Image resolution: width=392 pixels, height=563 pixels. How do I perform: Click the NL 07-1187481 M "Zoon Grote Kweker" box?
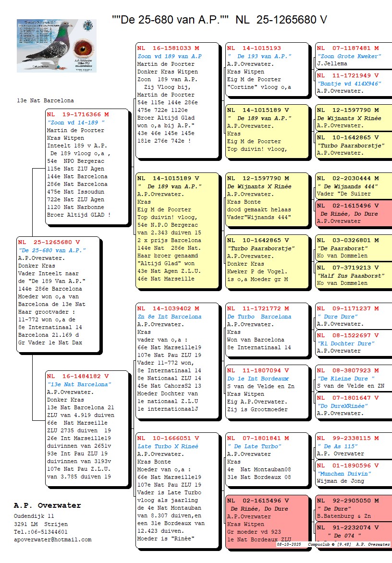[352, 55]
